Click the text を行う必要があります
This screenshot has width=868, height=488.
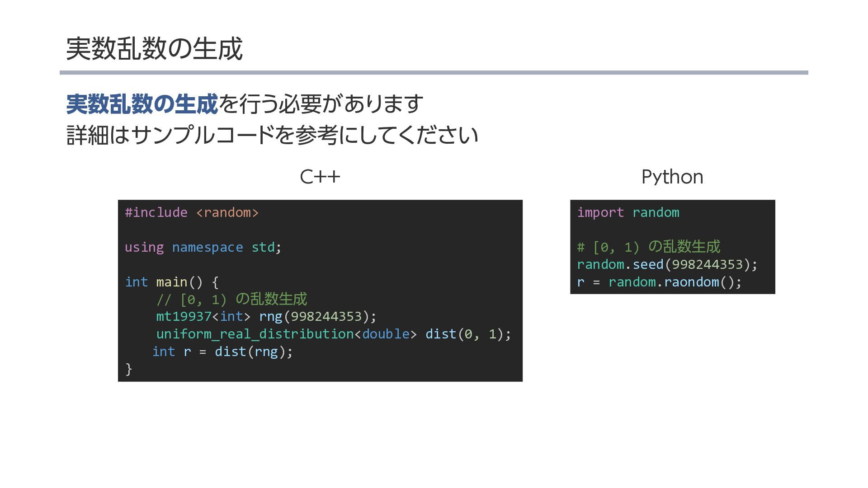point(321,104)
